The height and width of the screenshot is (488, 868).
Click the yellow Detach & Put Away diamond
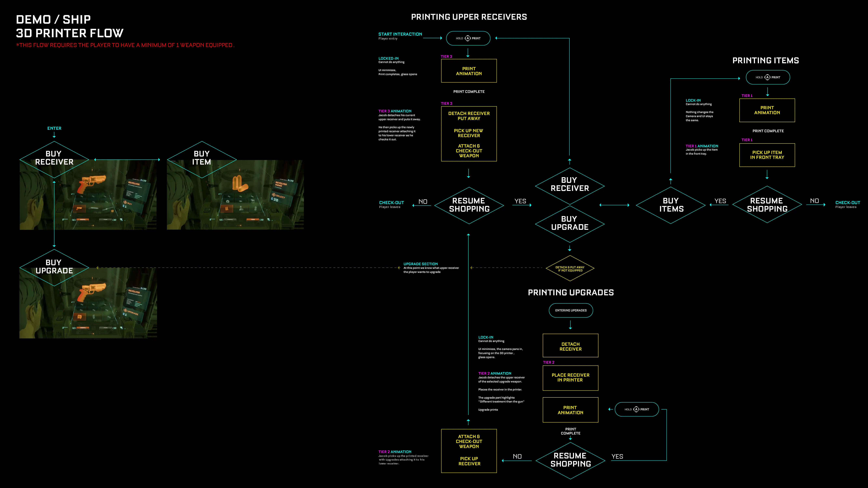570,269
